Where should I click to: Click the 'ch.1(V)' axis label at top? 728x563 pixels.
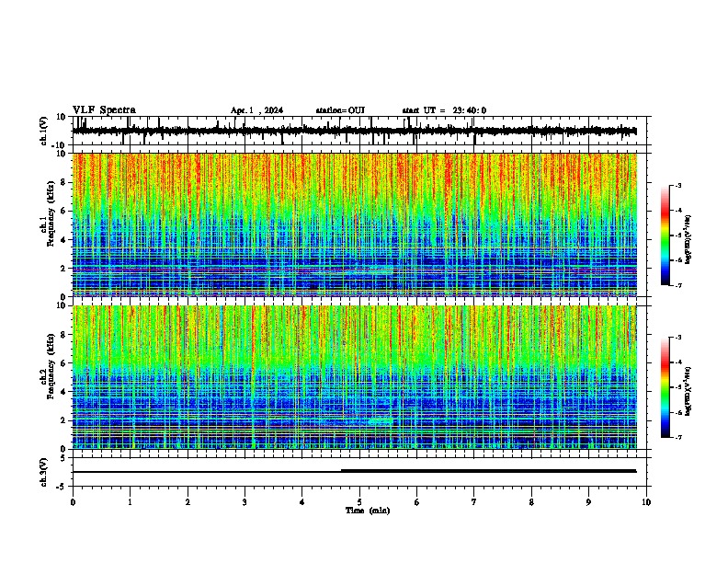(44, 131)
